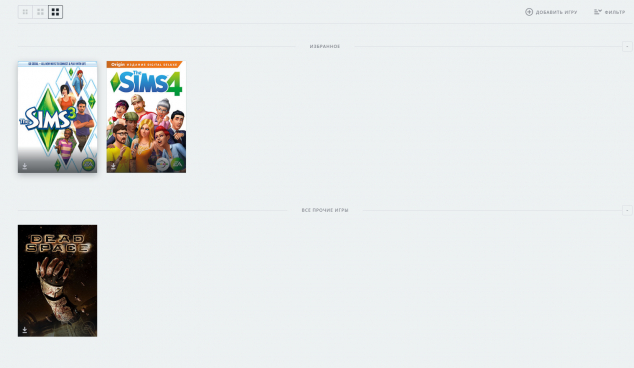This screenshot has height=368, width=634.
Task: Click the Все прочие игры section heading
Action: pos(325,210)
